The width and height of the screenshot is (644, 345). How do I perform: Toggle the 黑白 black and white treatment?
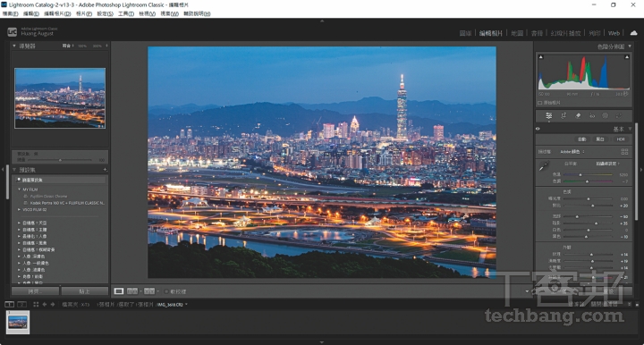point(600,139)
